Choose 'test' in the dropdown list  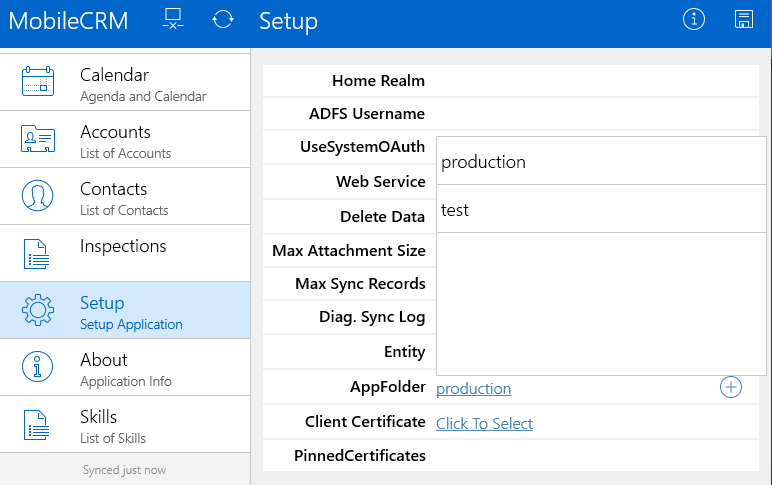pos(601,209)
